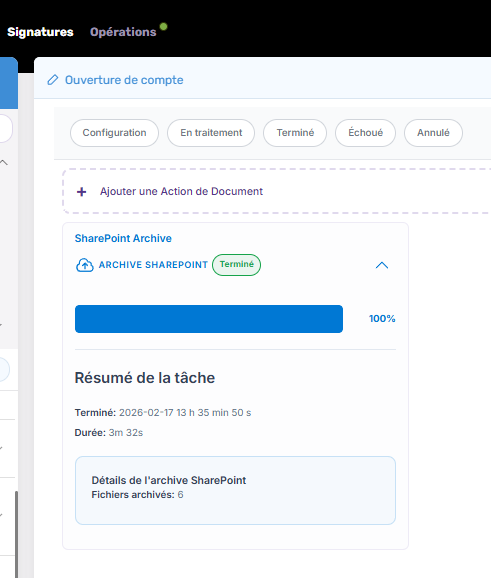Open the SharePoint Archive link
The height and width of the screenshot is (578, 491).
click(x=123, y=238)
